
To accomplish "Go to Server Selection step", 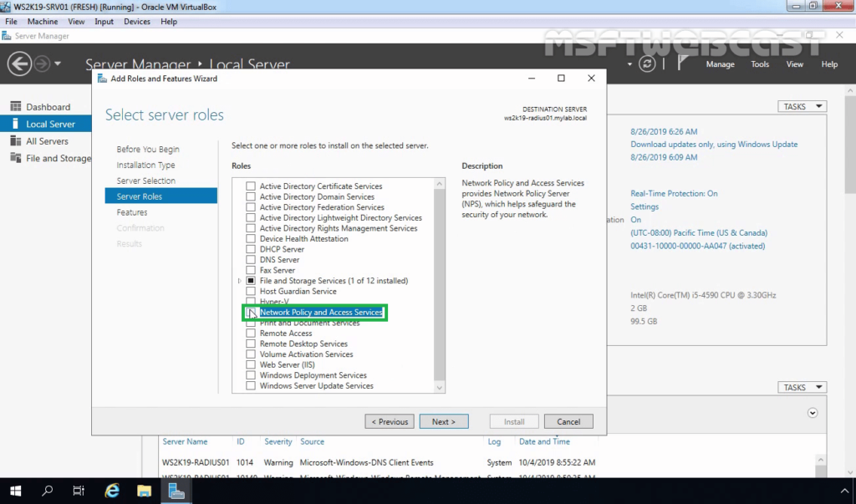I will coord(145,181).
